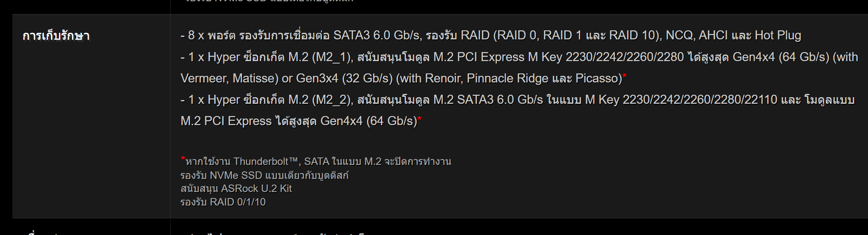Viewport: 868px width, 235px height.
Task: Select the SATA3 6.0 Gb/s ports line
Action: click(x=491, y=36)
